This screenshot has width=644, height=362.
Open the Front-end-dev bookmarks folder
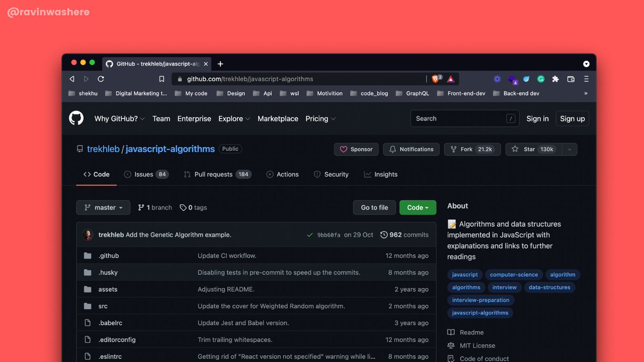(462, 93)
